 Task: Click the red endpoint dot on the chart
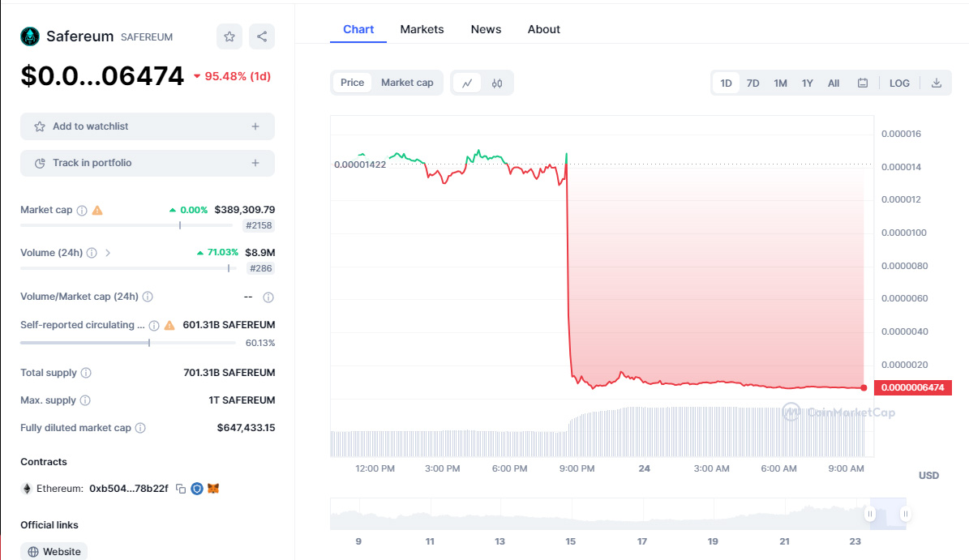[864, 387]
